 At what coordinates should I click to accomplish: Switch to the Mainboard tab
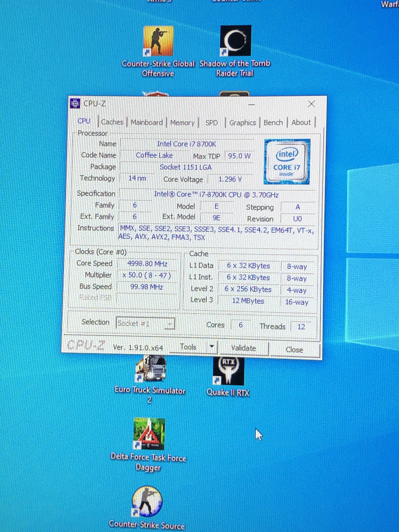coord(147,122)
